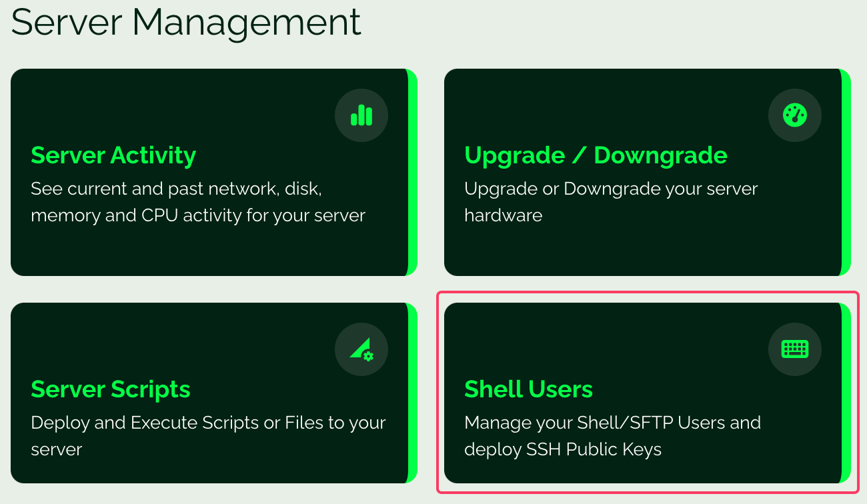867x504 pixels.
Task: Click the green edge bar of Server Activity
Action: [413, 172]
